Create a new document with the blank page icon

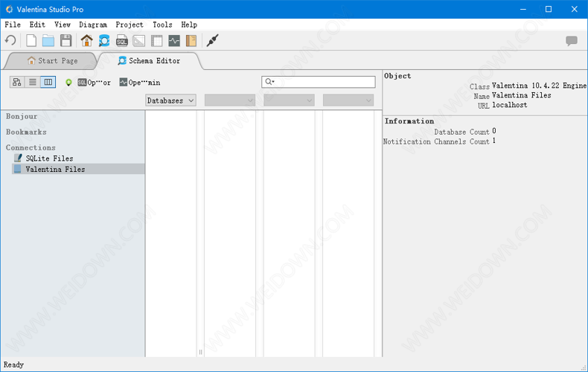tap(31, 40)
